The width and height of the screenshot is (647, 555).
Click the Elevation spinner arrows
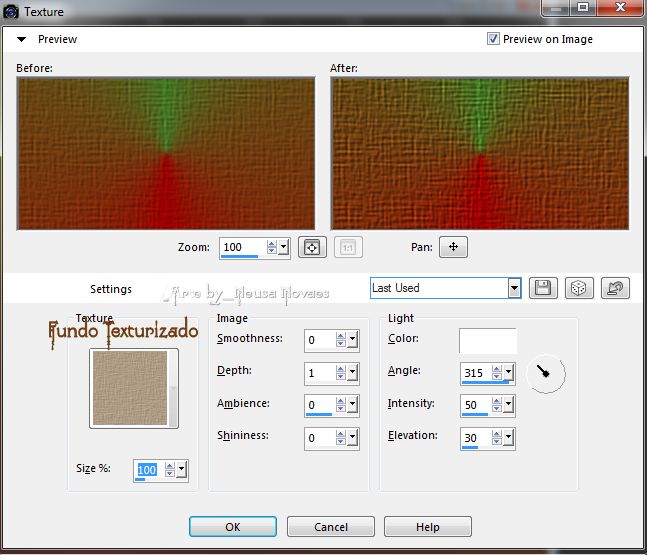[497, 438]
